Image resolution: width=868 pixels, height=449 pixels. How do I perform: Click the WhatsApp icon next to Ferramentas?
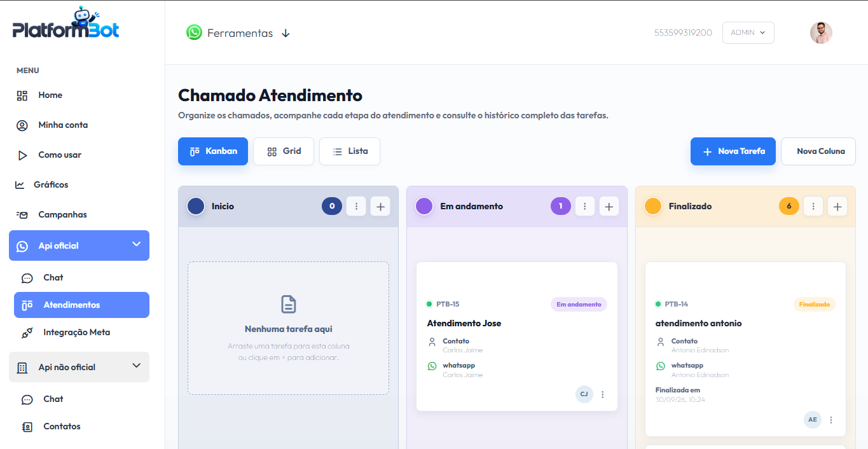coord(194,32)
